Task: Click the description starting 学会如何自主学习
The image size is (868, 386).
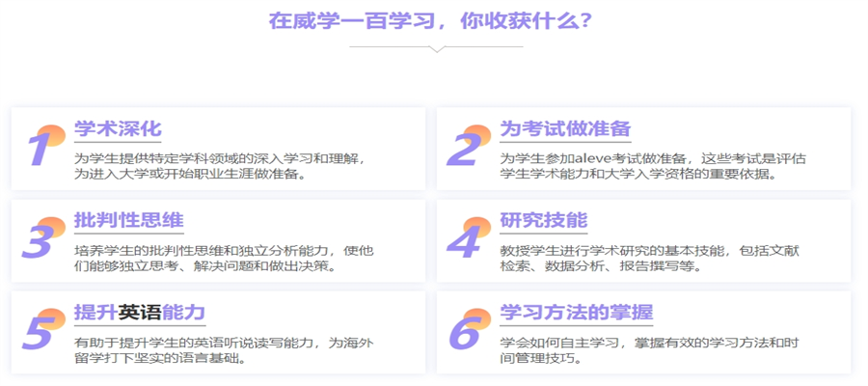Action: coord(649,350)
